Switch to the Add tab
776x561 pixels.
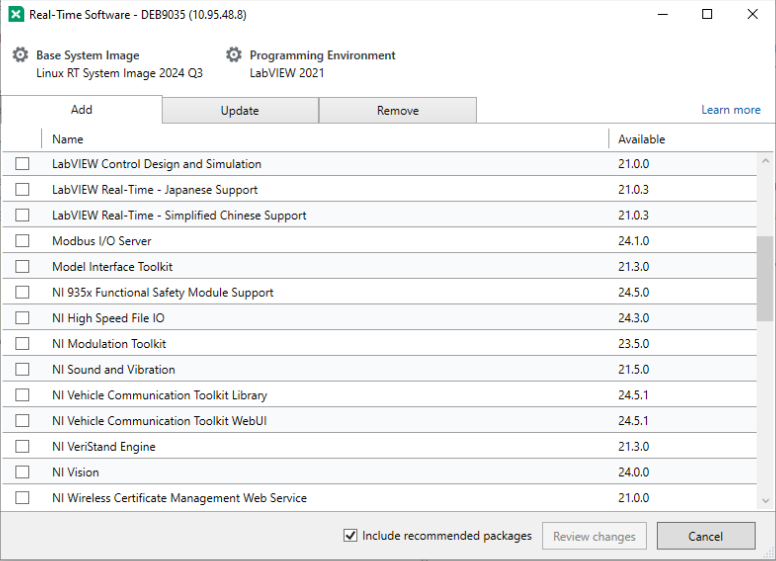pyautogui.click(x=81, y=109)
